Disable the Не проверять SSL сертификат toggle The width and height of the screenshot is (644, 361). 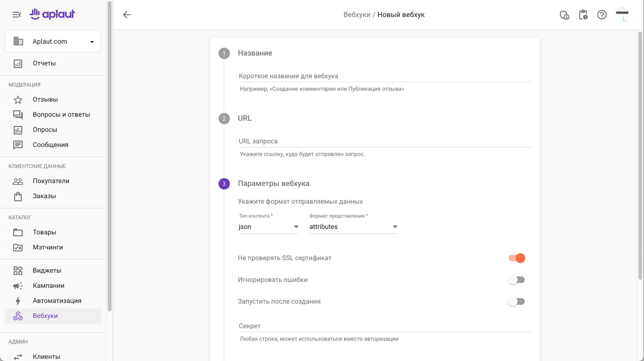click(516, 258)
